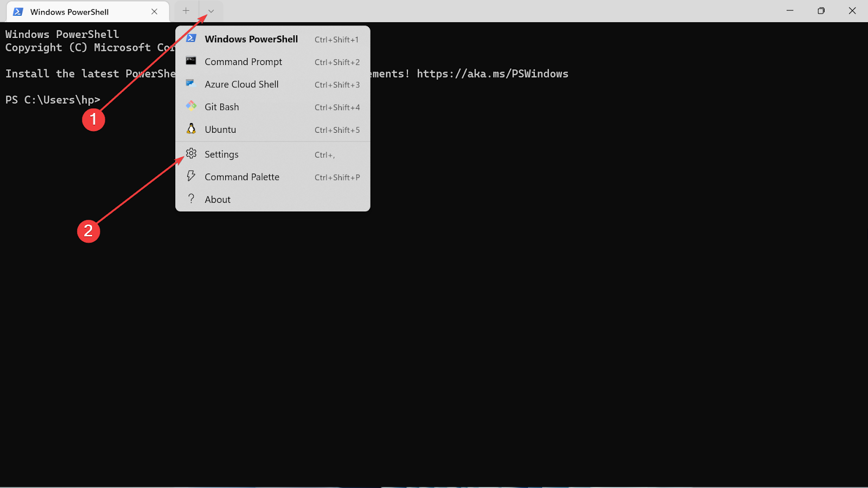
Task: Click the Ctrl+Shift+P shortcut label
Action: 337,177
